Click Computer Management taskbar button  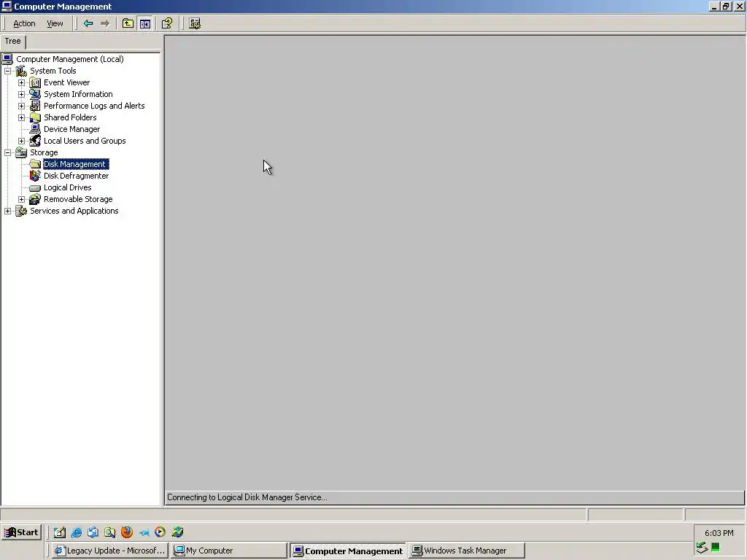(347, 551)
